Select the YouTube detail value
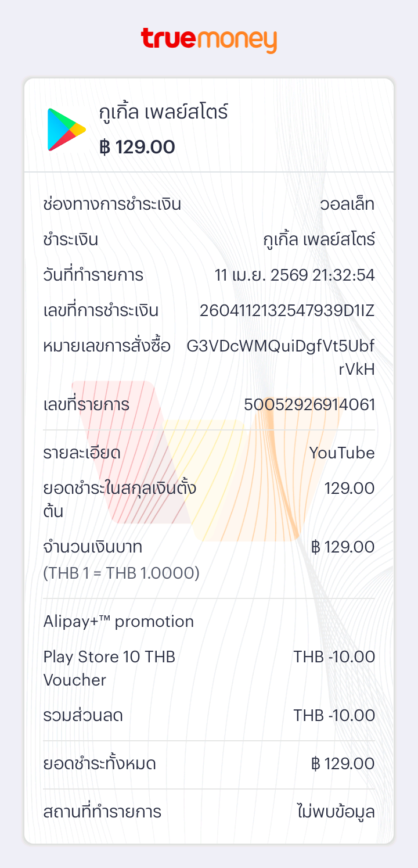 point(341,453)
